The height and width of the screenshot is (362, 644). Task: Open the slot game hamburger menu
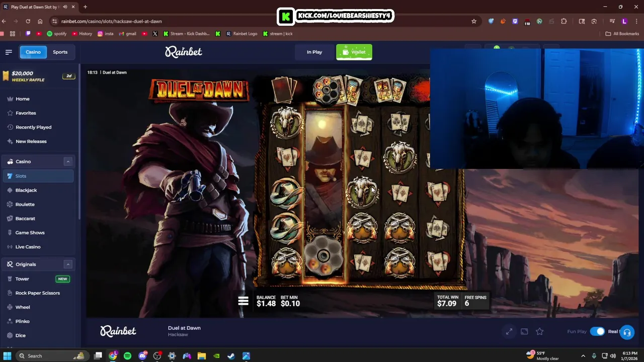243,301
